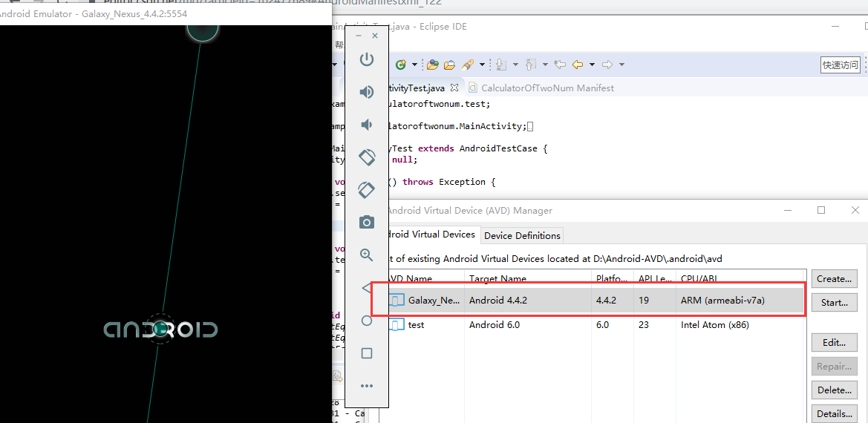Click the Create... button in AVD Manager
868x423 pixels.
835,279
